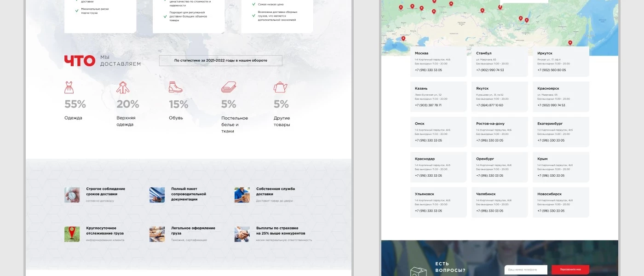The height and width of the screenshot is (276, 644).
Task: Select the boot icon for Обувь
Action: pyautogui.click(x=175, y=87)
